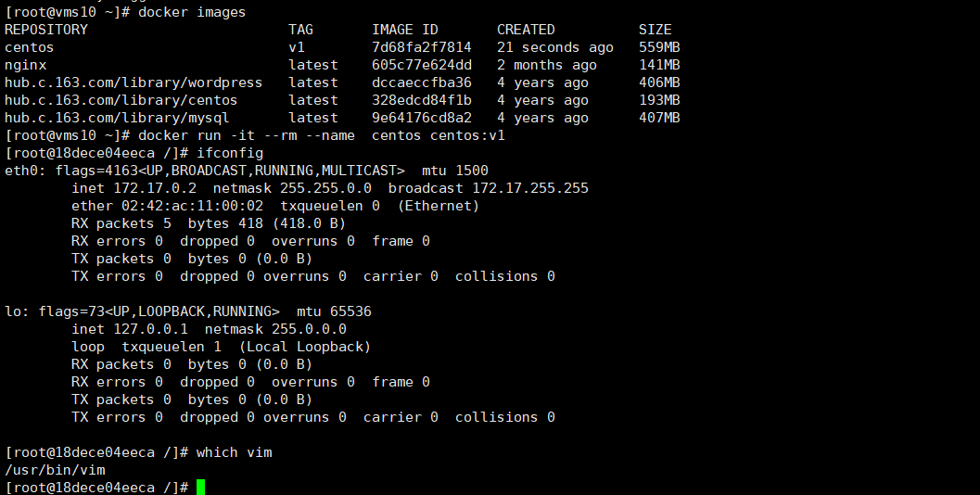This screenshot has width=980, height=495.
Task: Select hub.c.163.com/library/wordpress repository text
Action: click(x=134, y=82)
